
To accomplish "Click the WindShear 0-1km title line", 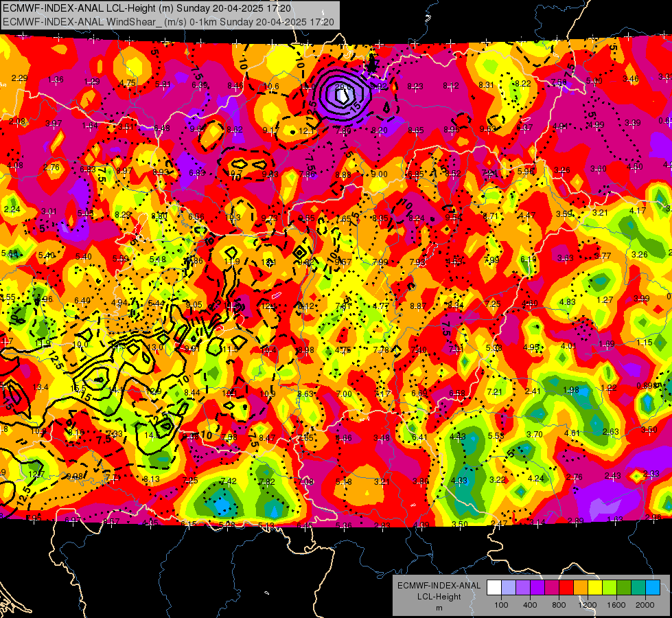I will coord(168,22).
